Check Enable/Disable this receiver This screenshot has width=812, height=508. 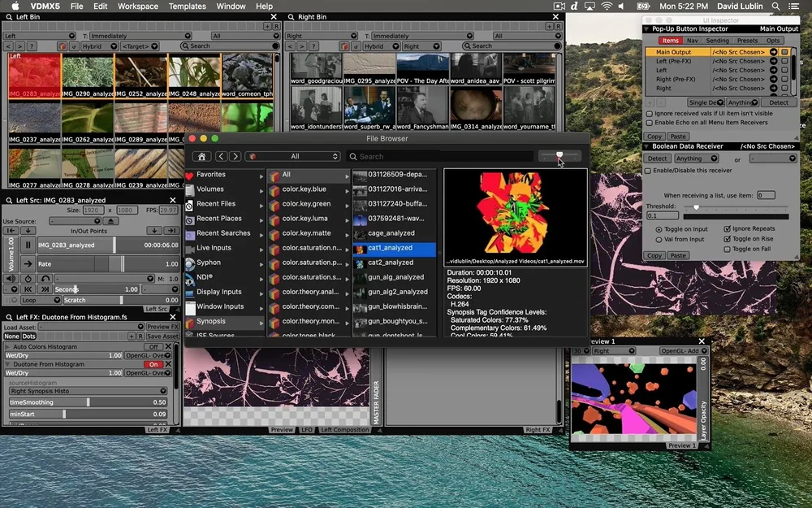[648, 171]
